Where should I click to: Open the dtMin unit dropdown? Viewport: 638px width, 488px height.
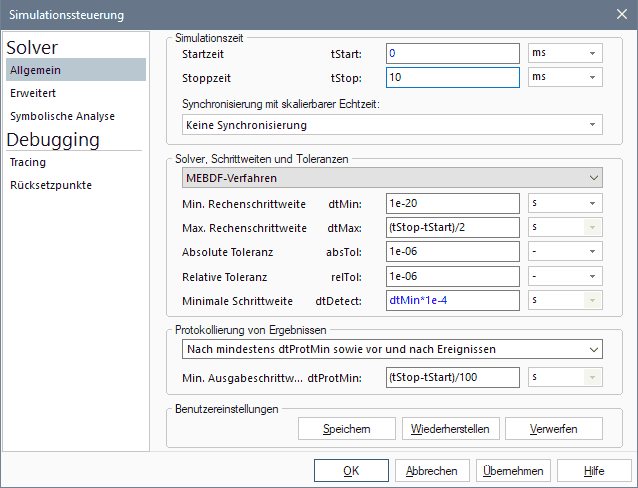565,203
